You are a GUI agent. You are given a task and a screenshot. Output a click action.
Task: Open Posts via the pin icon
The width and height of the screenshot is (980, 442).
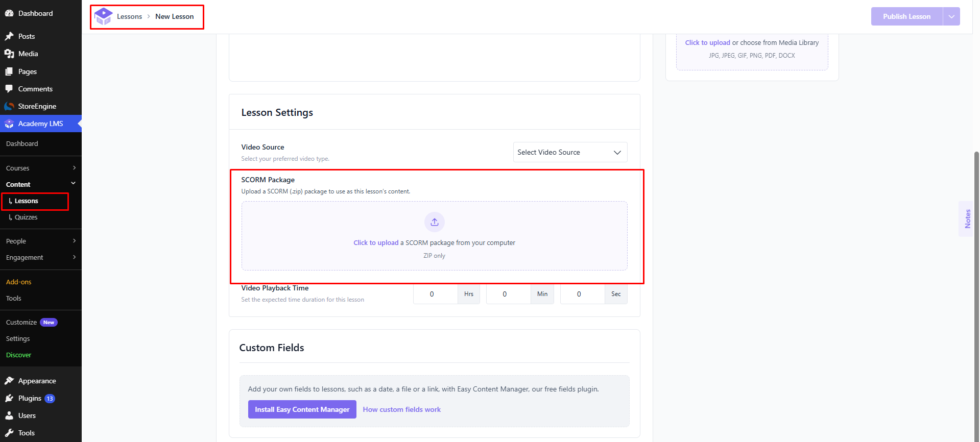9,36
